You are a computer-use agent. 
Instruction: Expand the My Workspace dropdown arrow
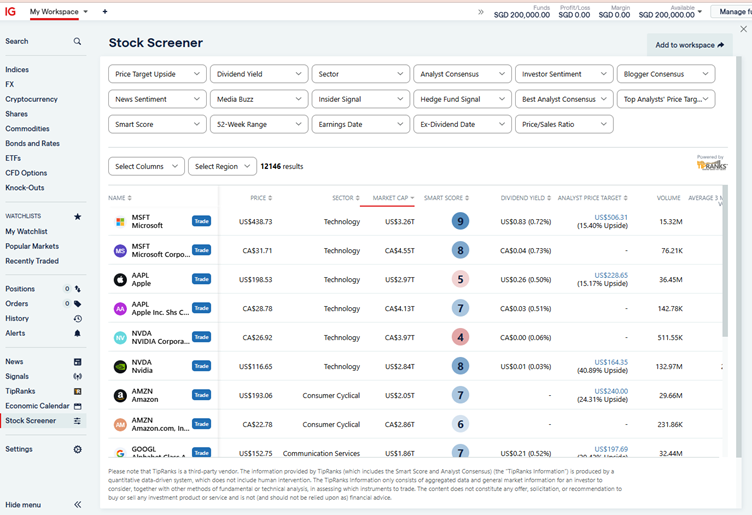pos(85,12)
